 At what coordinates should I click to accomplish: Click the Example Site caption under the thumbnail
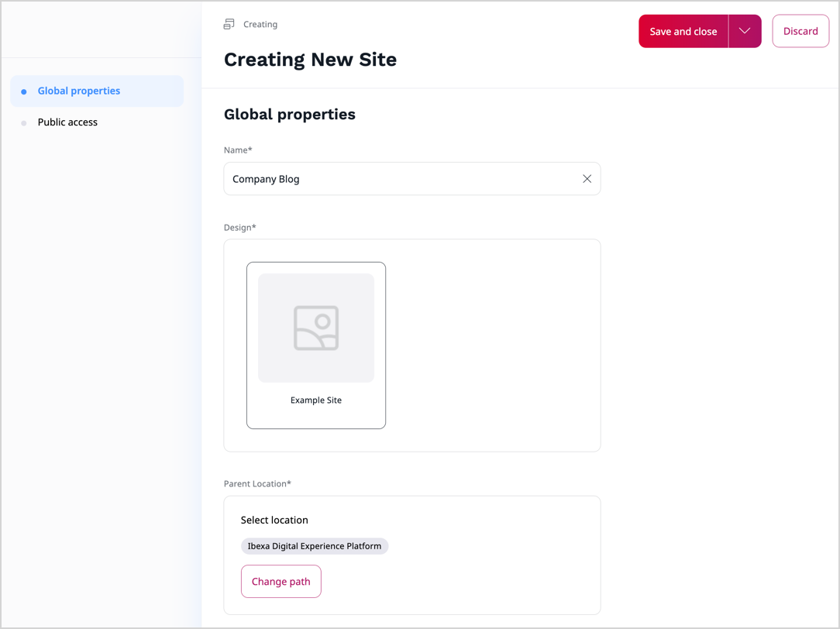tap(316, 400)
